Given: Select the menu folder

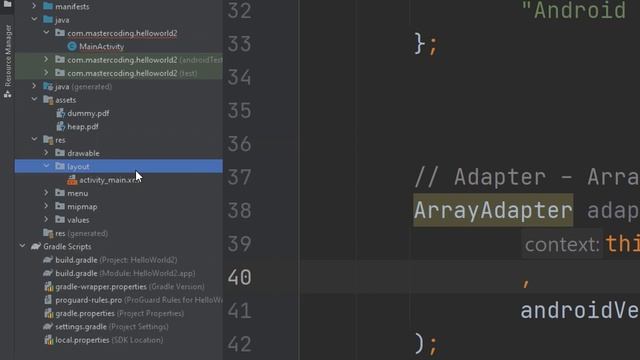Looking at the screenshot, I should (78, 193).
